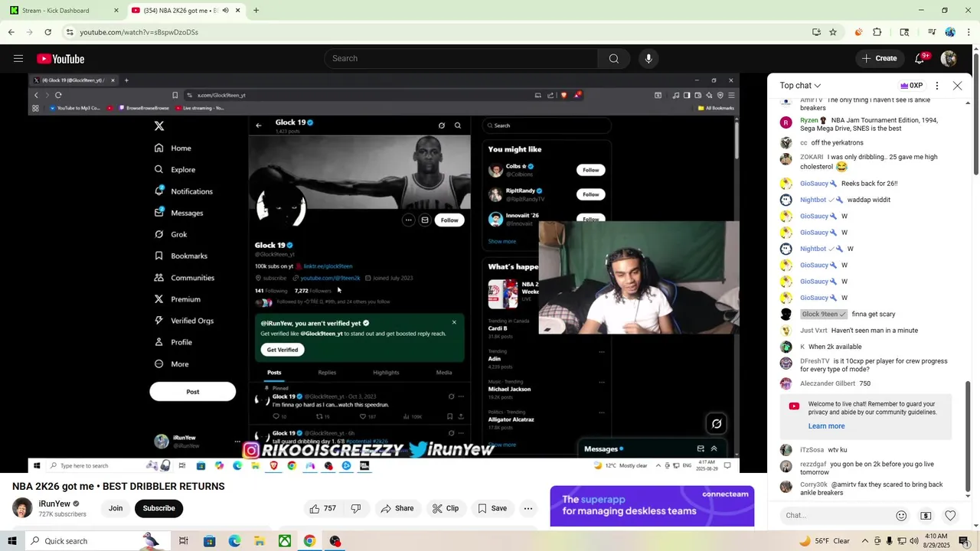
Task: Open the orange extension icon
Action: coord(858,32)
